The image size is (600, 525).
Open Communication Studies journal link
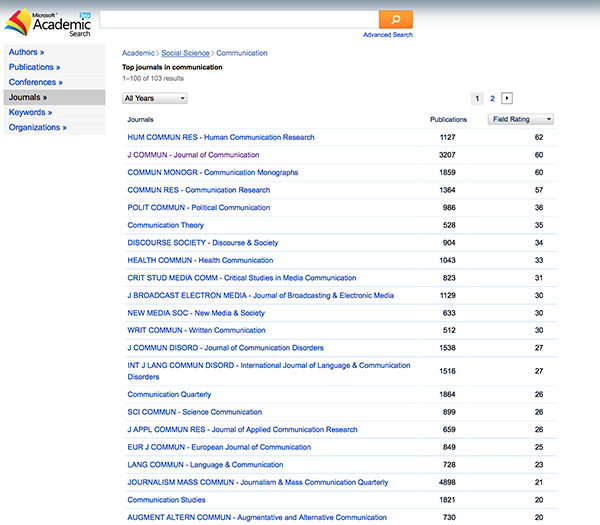pos(166,501)
